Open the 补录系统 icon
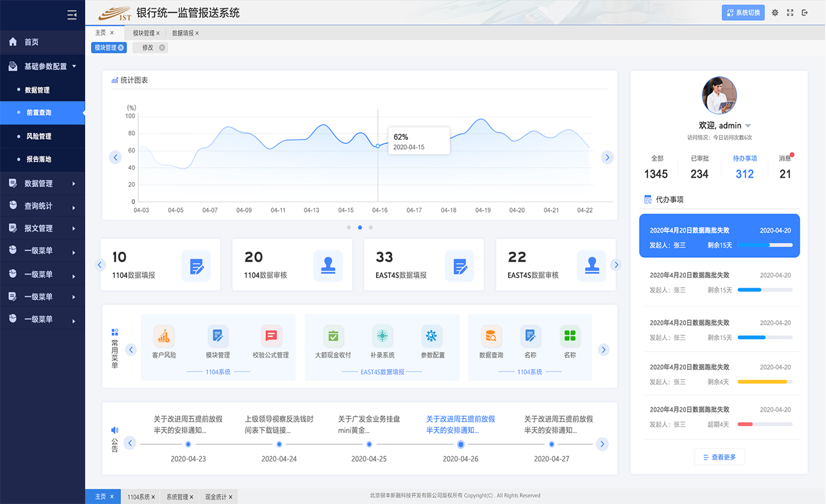 (x=382, y=336)
